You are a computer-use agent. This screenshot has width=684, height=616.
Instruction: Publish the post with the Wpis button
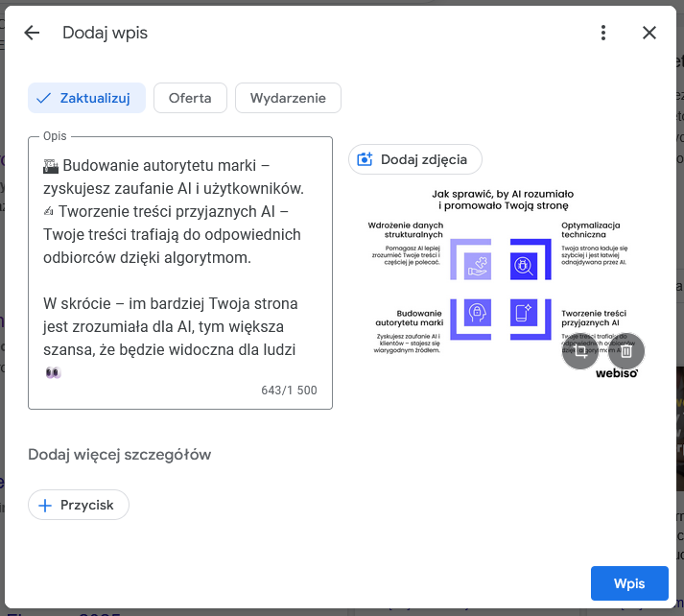tap(629, 583)
